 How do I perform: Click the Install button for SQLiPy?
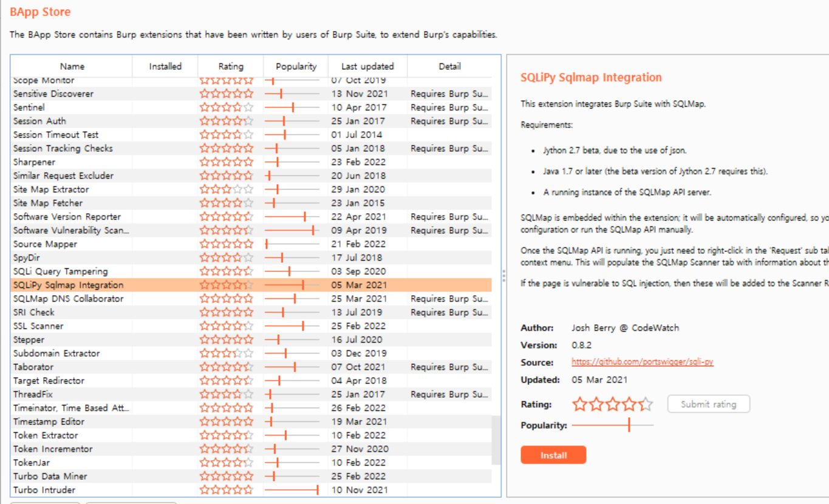(553, 455)
